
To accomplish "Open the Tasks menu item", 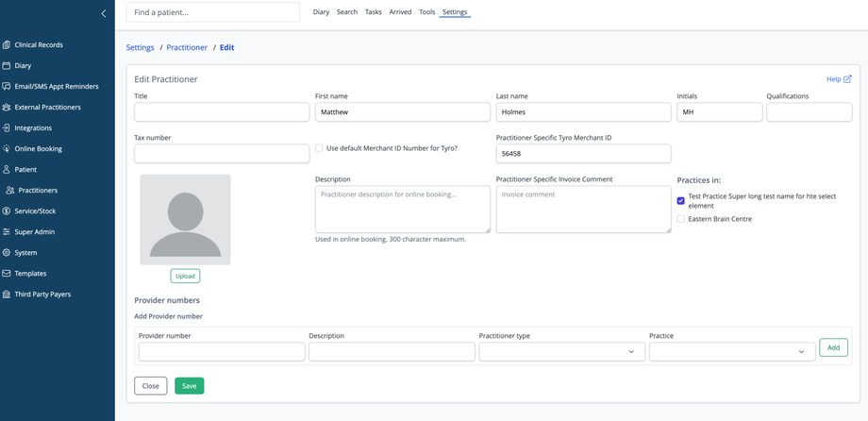I will click(374, 12).
